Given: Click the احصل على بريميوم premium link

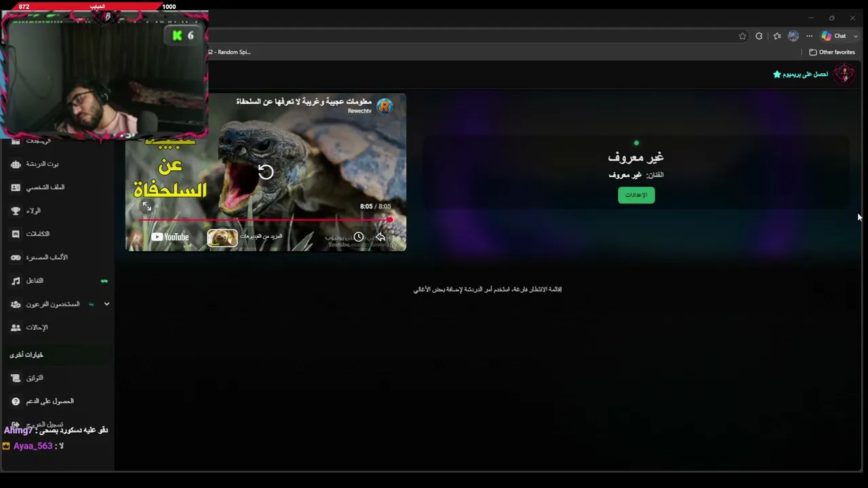Looking at the screenshot, I should coord(800,74).
